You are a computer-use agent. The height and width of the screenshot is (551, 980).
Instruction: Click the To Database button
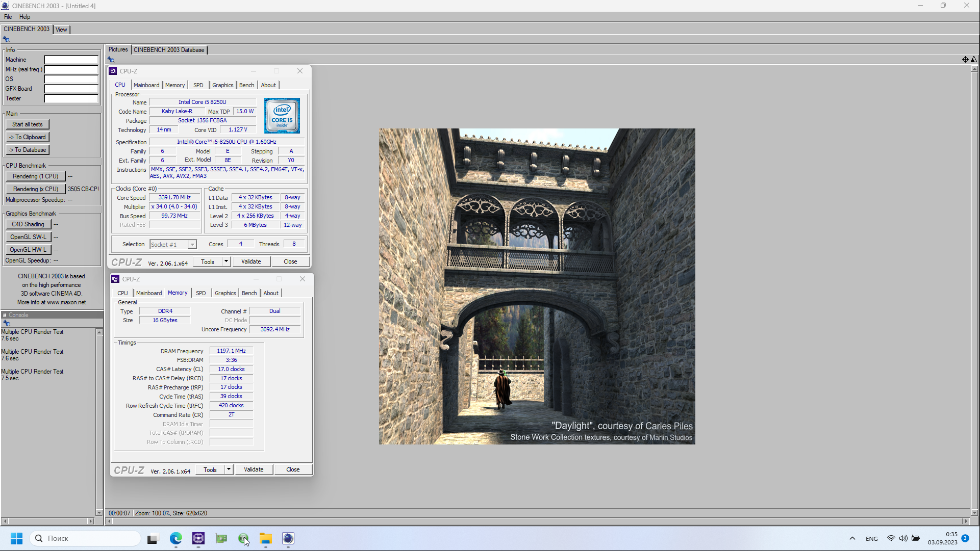click(x=28, y=150)
